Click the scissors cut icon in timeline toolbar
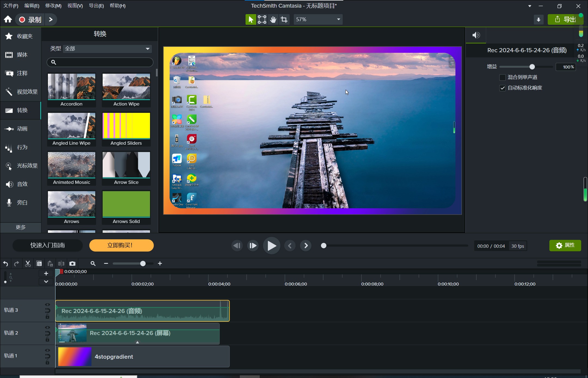 pyautogui.click(x=27, y=263)
